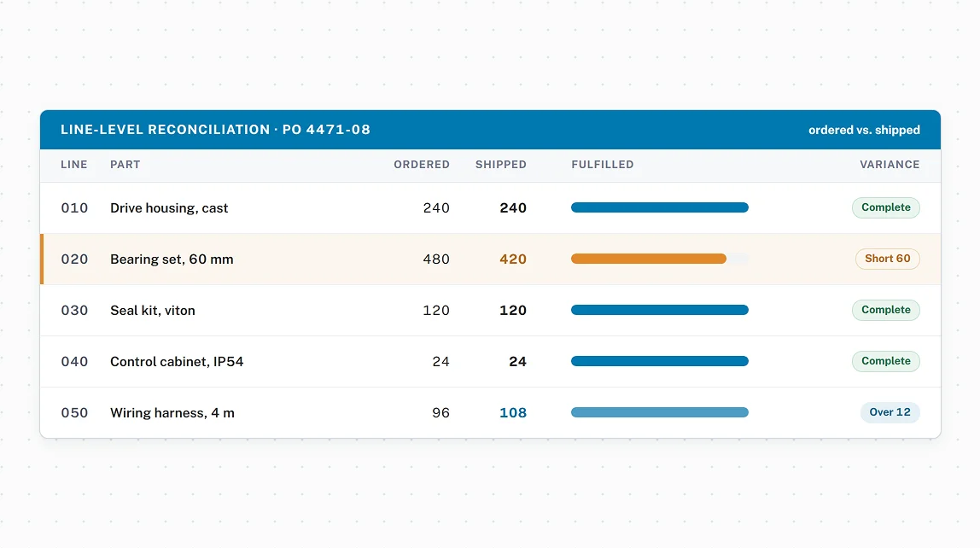Click the "ordered vs. shipped" header caption
The height and width of the screenshot is (548, 980).
click(864, 130)
